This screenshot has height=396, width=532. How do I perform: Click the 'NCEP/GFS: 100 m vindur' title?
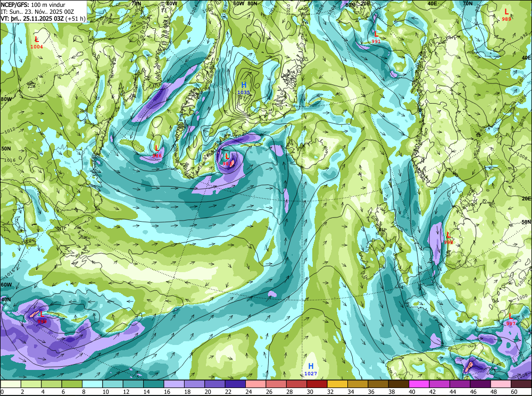click(33, 5)
